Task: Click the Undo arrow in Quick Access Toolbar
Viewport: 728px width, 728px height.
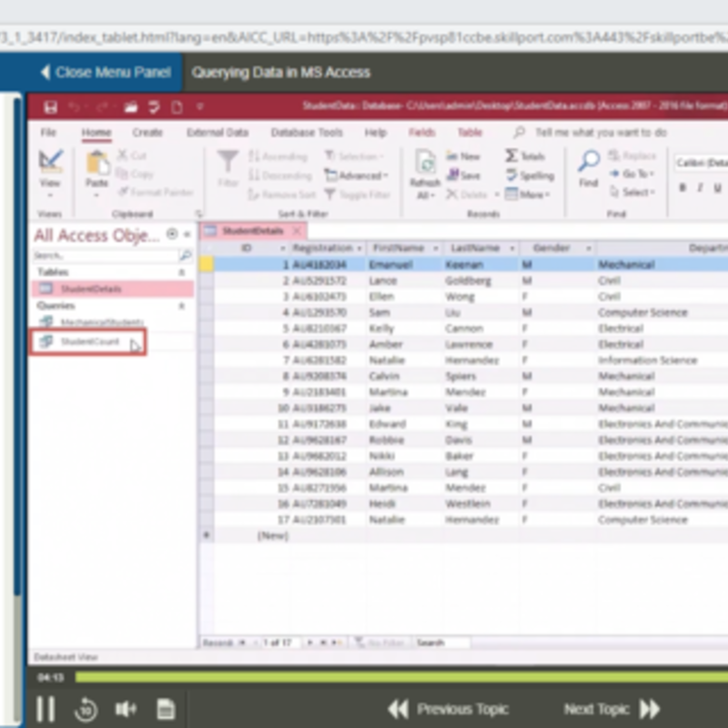Action: pos(75,107)
